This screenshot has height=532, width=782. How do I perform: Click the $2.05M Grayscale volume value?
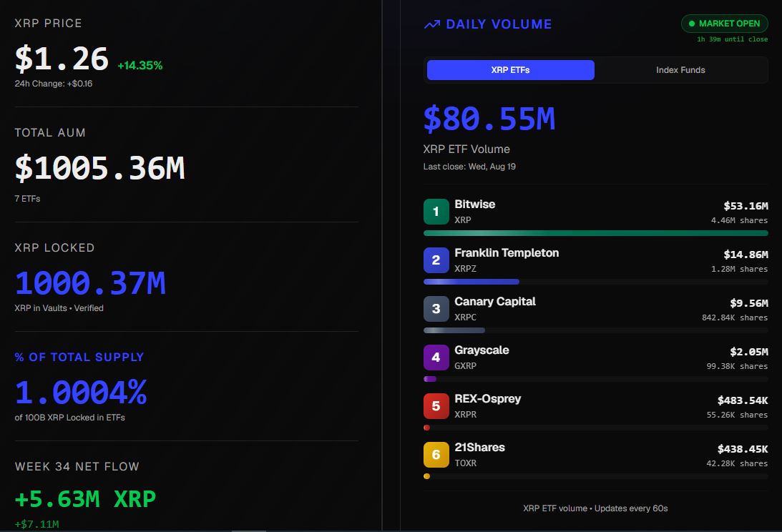click(748, 352)
